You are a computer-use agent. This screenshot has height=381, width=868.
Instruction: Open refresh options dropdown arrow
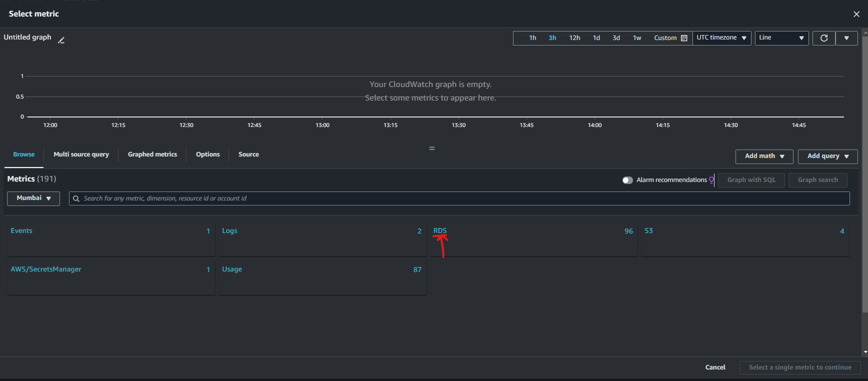pos(846,38)
